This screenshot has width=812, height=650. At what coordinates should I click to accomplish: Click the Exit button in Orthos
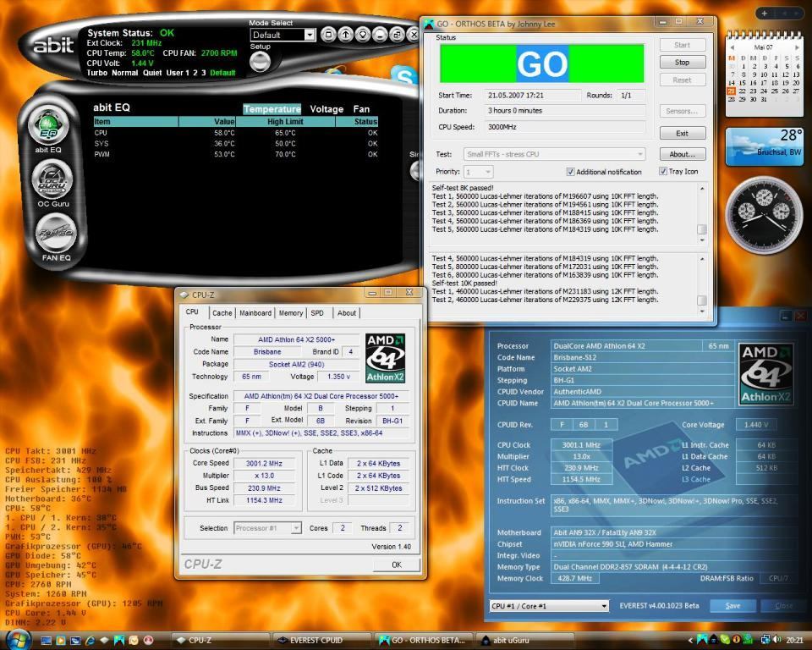click(682, 133)
